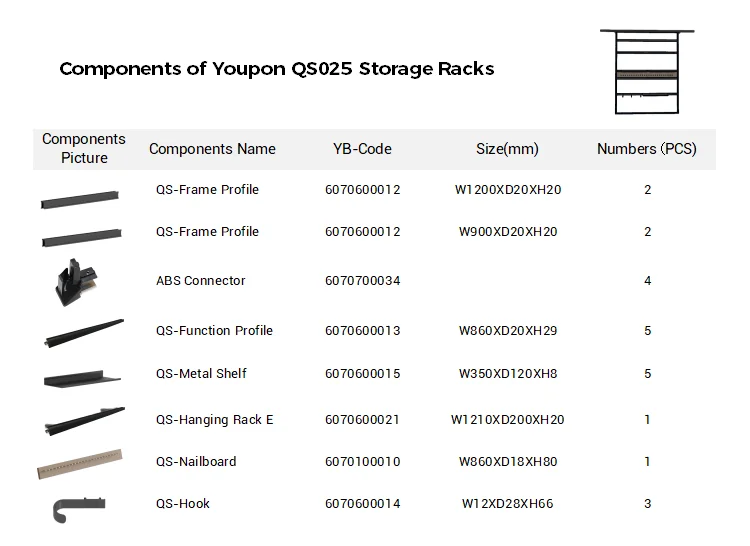Click the W900 frame profile picture
The width and height of the screenshot is (750, 546).
pyautogui.click(x=82, y=238)
